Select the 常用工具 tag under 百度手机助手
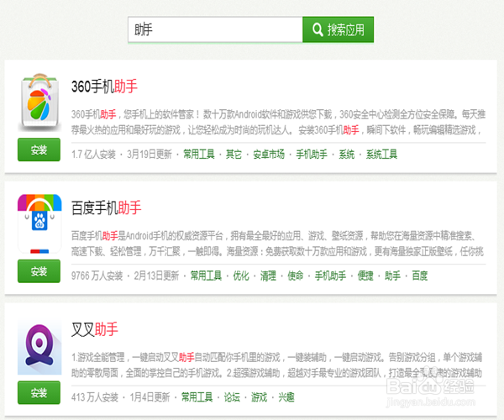 [x=206, y=276]
